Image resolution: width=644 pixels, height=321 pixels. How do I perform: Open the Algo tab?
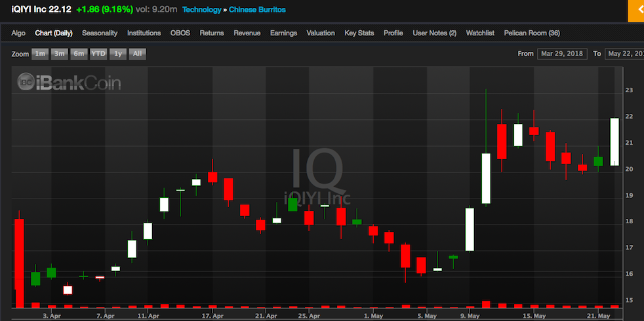click(x=18, y=33)
